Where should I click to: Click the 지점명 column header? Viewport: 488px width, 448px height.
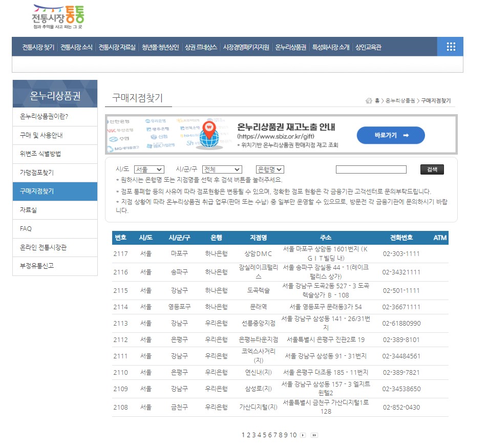pyautogui.click(x=258, y=238)
